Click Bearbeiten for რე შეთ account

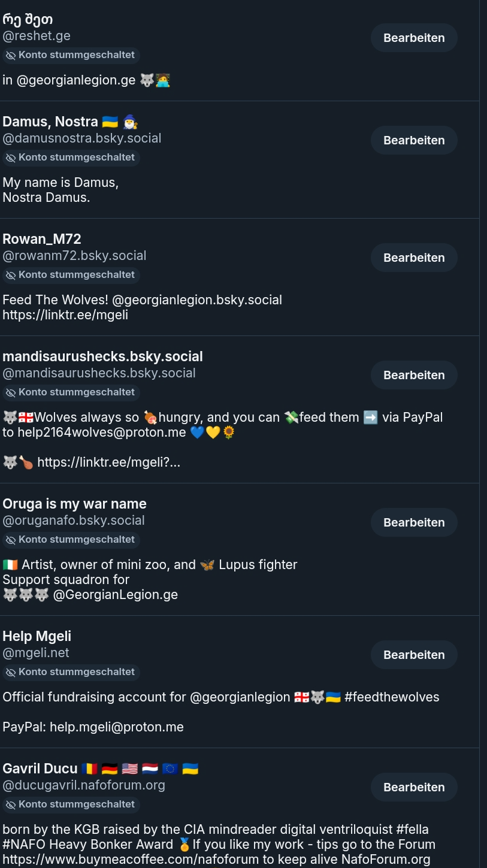pyautogui.click(x=414, y=38)
